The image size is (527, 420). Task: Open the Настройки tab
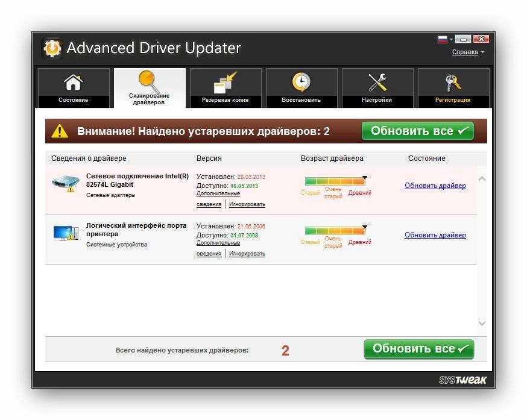(377, 88)
